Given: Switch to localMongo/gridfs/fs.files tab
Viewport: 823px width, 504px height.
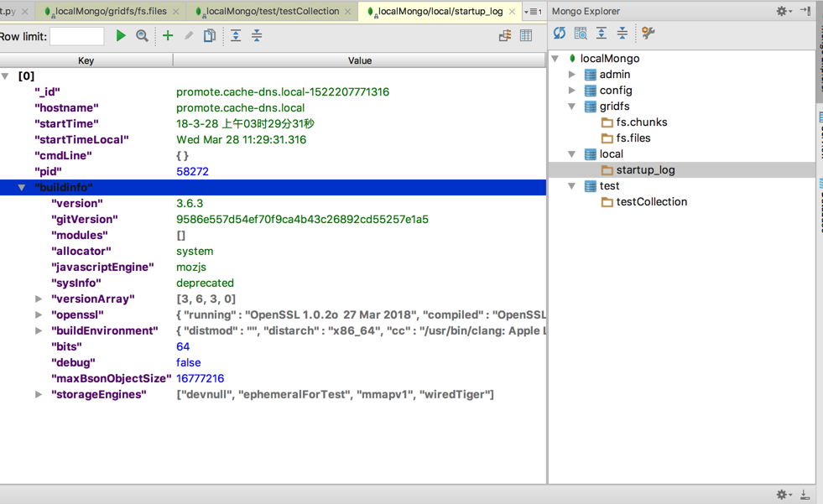Looking at the screenshot, I should (111, 11).
